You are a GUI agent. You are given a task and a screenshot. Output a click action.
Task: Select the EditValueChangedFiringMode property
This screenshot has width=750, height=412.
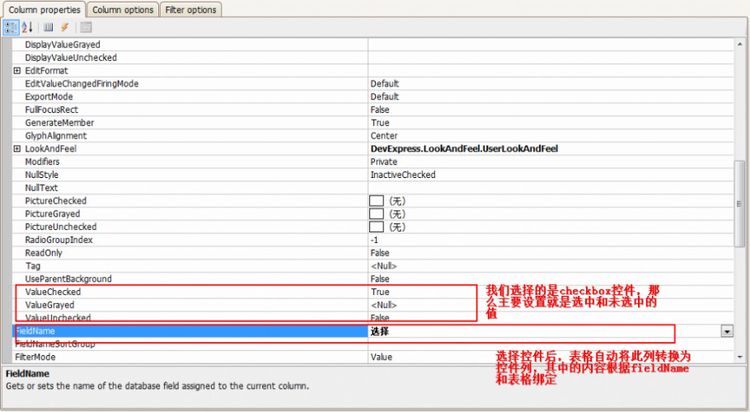[x=82, y=84]
